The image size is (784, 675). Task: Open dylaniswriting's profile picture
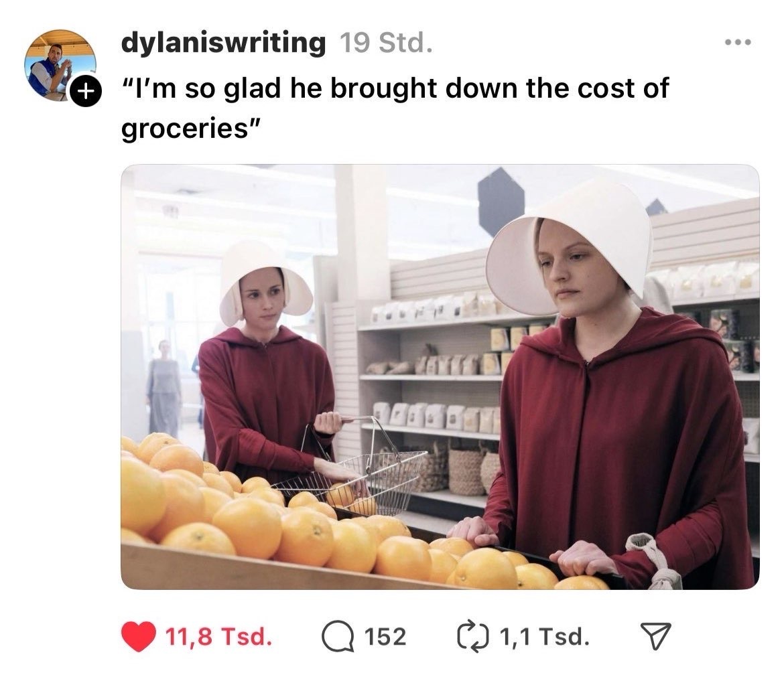(x=60, y=65)
